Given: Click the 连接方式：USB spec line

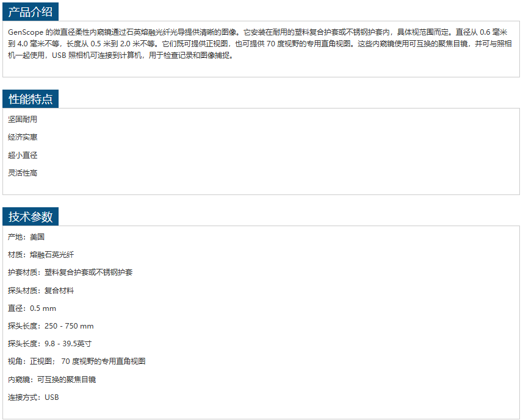Looking at the screenshot, I should (34, 397).
